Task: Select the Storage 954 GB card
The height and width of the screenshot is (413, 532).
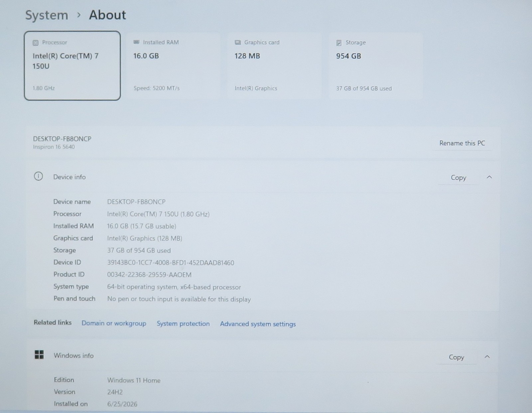Action: coord(376,66)
